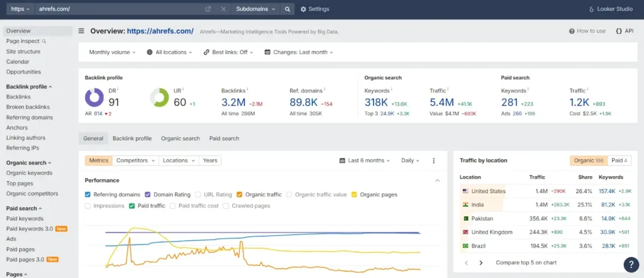The image size is (644, 278).
Task: Switch to the Organic search tab
Action: (180, 138)
